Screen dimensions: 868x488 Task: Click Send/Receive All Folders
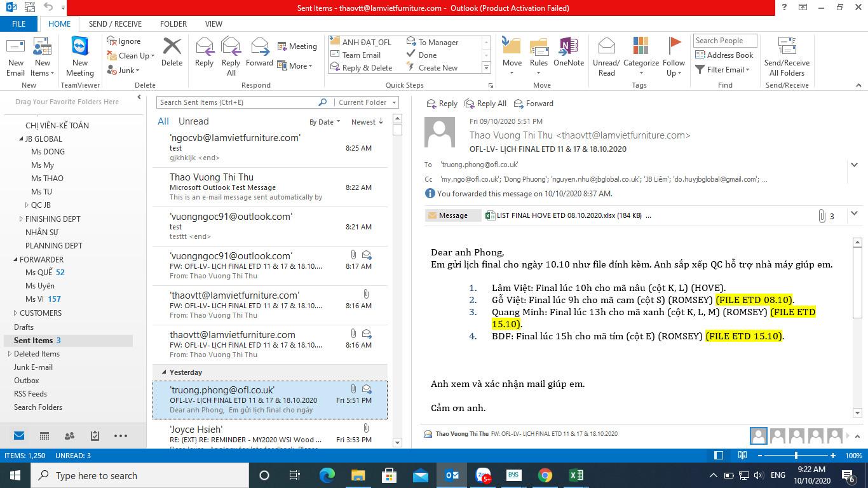click(x=787, y=57)
